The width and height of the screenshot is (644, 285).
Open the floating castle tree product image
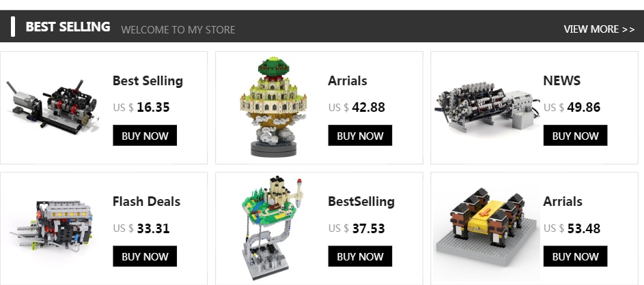pyautogui.click(x=274, y=106)
